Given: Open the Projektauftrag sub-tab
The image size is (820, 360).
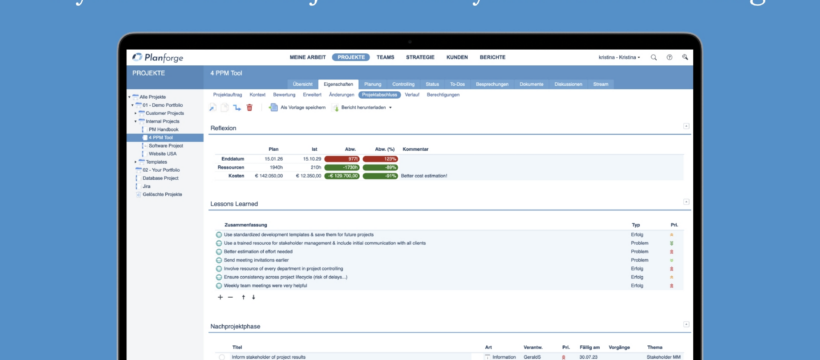Looking at the screenshot, I should (x=227, y=95).
